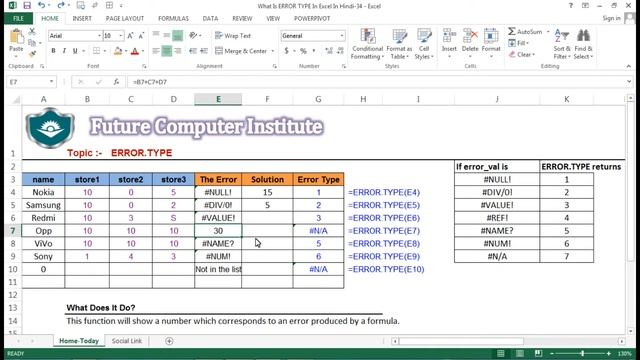This screenshot has width=640, height=360.
Task: Click Increase Indent icon
Action: (x=204, y=51)
